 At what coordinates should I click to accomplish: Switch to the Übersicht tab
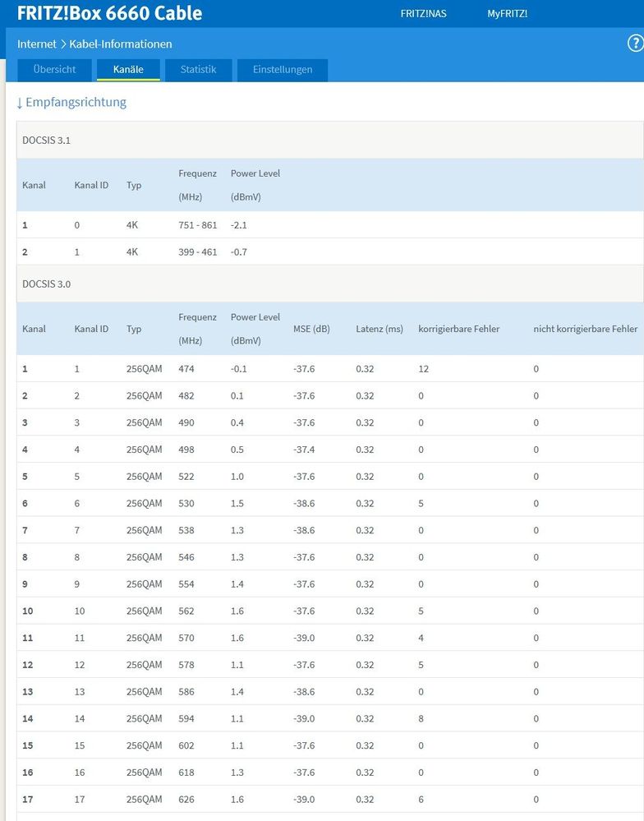point(54,70)
